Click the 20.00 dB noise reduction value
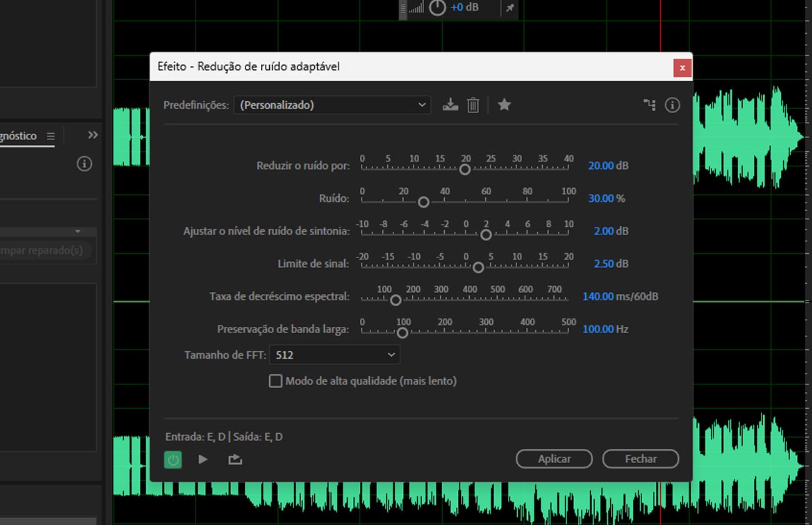 [601, 166]
